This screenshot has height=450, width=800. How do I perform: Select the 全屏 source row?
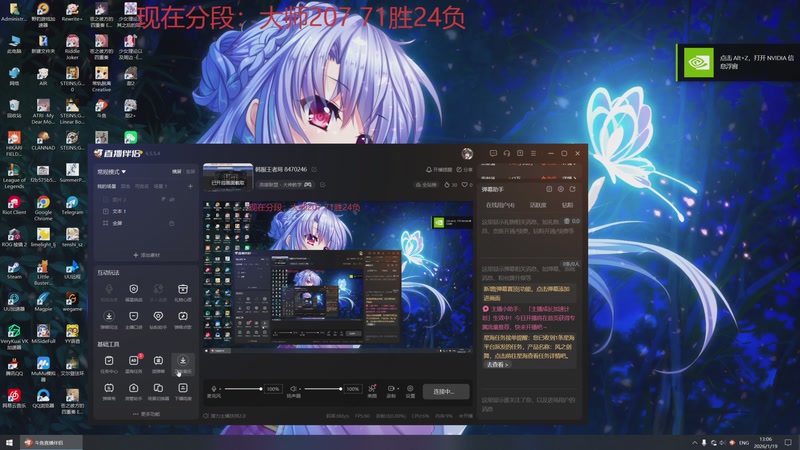(146, 223)
